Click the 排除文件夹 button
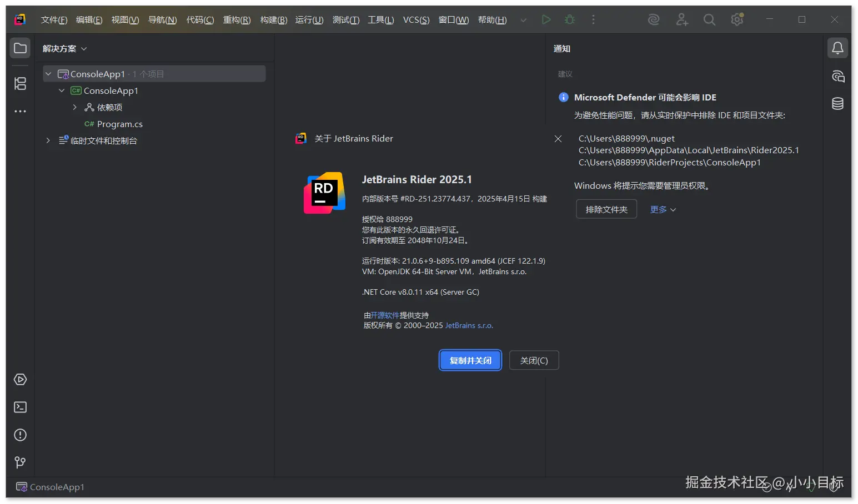Viewport: 858px width, 504px height. click(x=606, y=209)
